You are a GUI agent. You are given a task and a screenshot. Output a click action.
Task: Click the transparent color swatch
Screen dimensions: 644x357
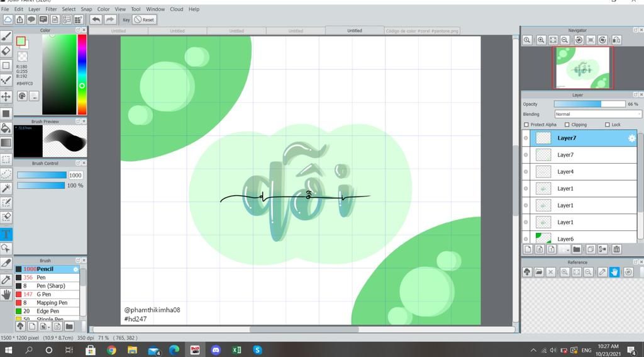pos(23,57)
